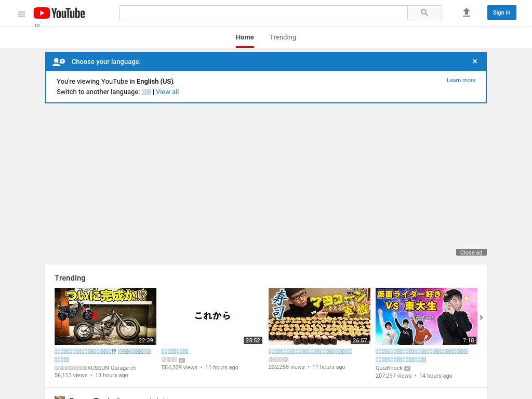Click View all languages link
This screenshot has height=399, width=532.
(167, 92)
